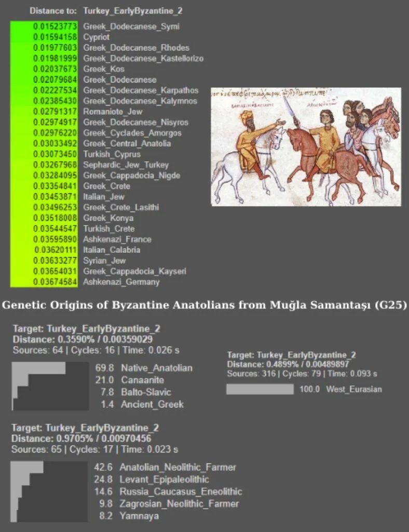Click the Sephardic_Jew_Turkey list entry

(x=126, y=165)
